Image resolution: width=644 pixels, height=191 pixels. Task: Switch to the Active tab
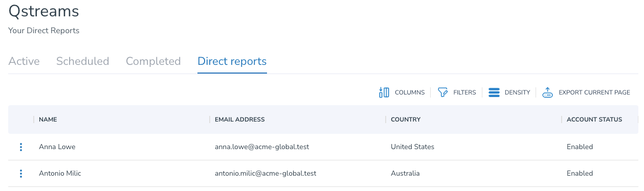point(24,61)
